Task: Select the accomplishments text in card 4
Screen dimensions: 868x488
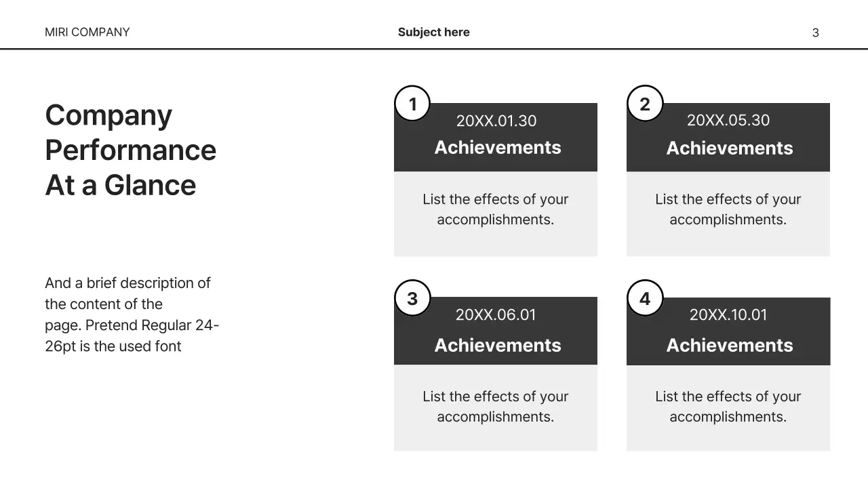Action: 728,407
